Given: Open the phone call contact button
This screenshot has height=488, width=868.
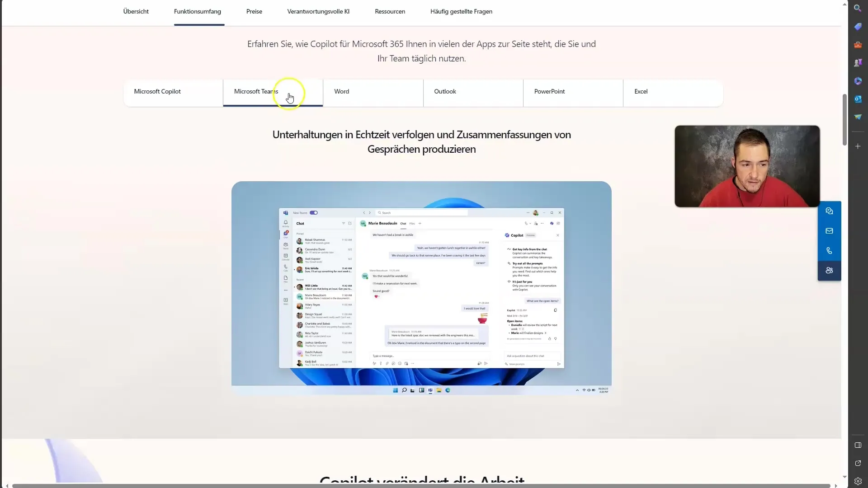Looking at the screenshot, I should pyautogui.click(x=829, y=251).
